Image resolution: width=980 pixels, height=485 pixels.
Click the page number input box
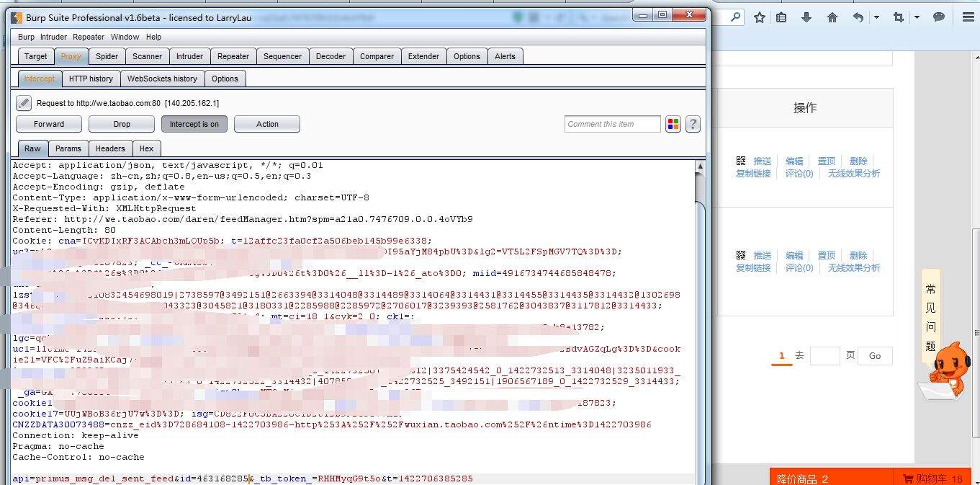pos(825,356)
